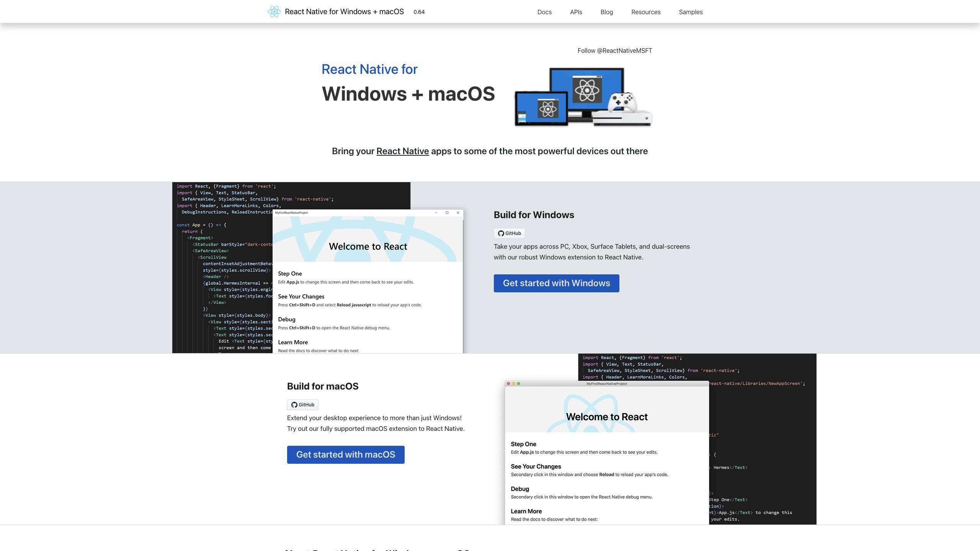
Task: Click green zoom dot in macOS screenshot
Action: click(x=519, y=384)
